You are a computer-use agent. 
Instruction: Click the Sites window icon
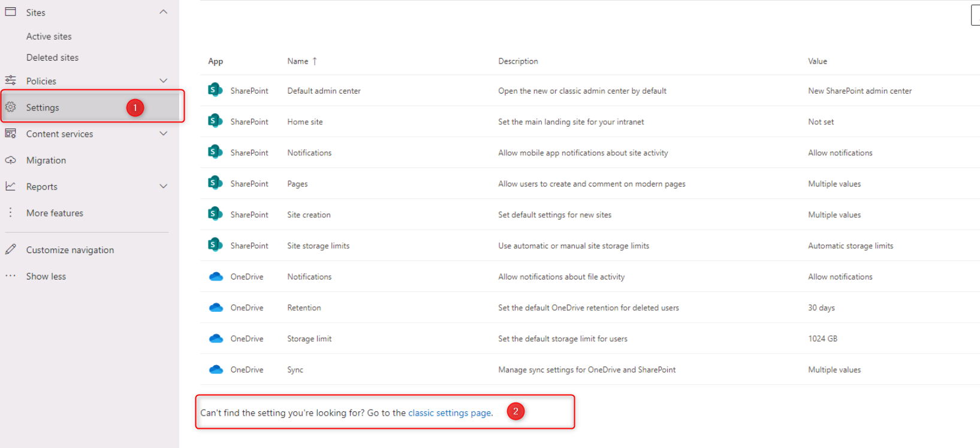(x=11, y=12)
